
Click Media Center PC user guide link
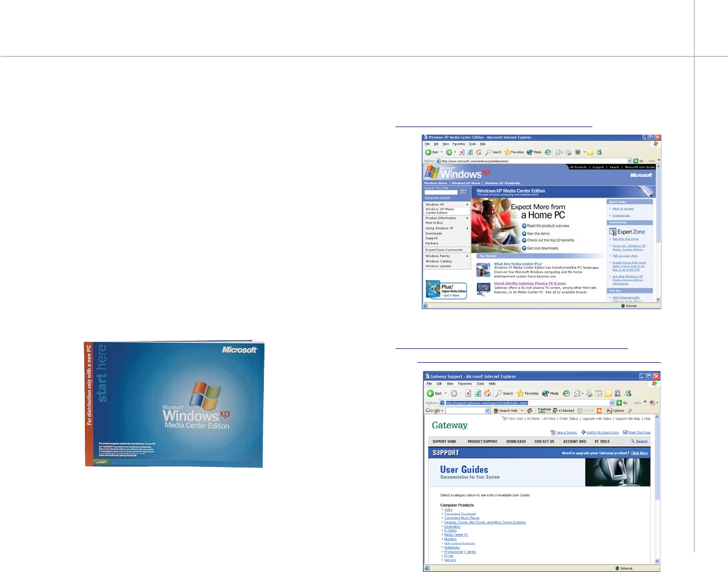(x=456, y=535)
